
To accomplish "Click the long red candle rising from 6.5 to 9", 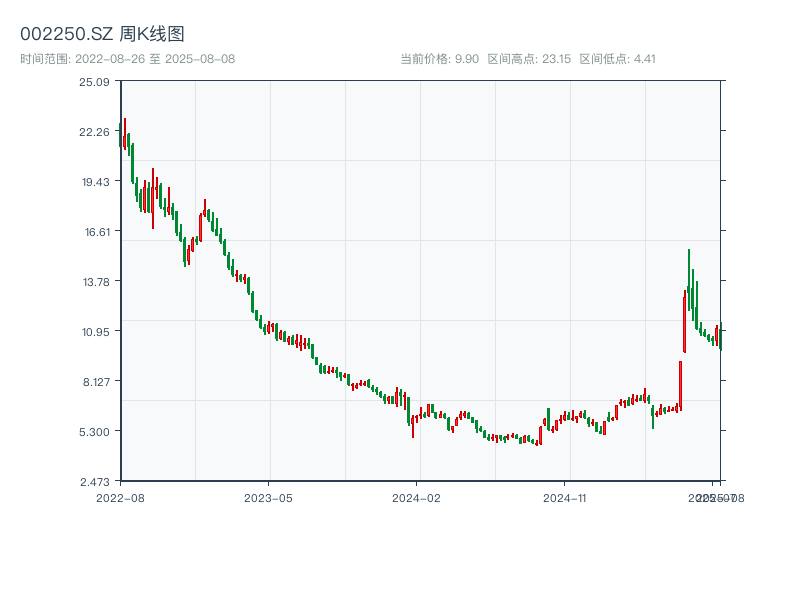I will tap(680, 385).
